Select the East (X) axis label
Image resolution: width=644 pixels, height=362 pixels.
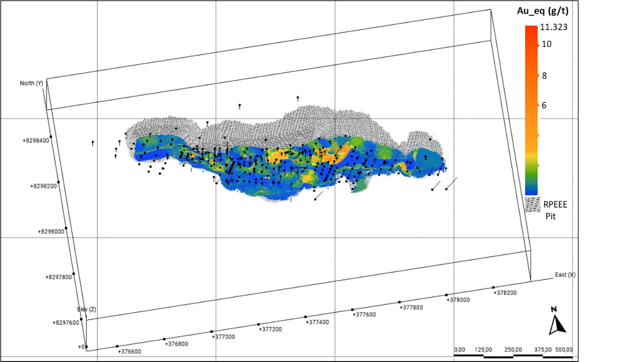(x=565, y=275)
